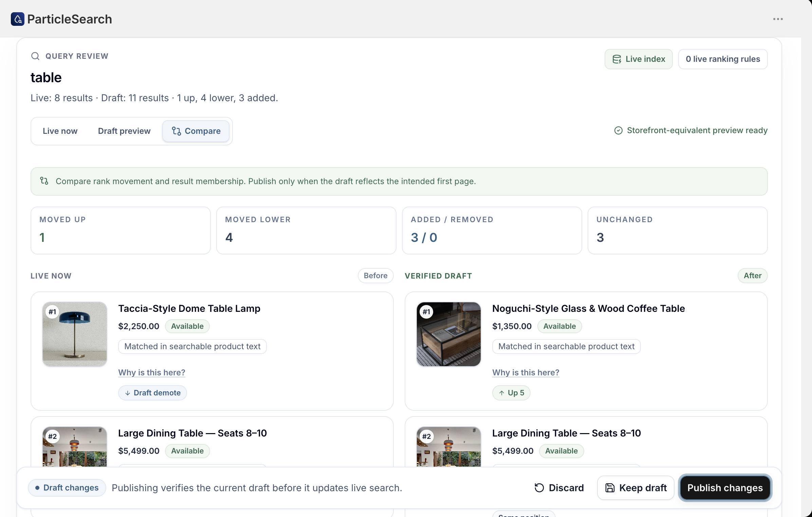Click the compare icon in the green banner

click(x=44, y=181)
